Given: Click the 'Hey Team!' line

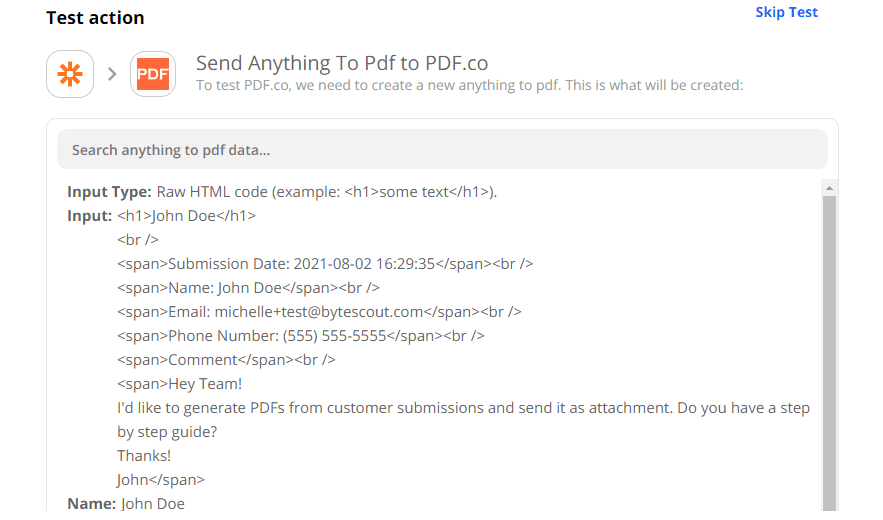Looking at the screenshot, I should click(x=180, y=384).
